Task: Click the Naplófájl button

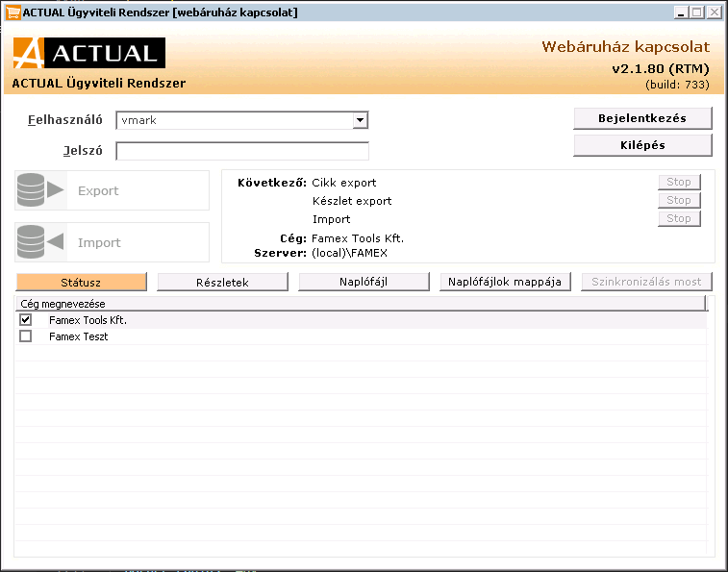Action: click(x=364, y=282)
